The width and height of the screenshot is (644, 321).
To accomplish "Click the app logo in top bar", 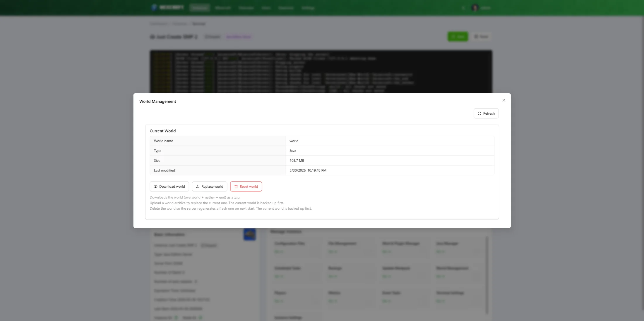I will point(167,8).
